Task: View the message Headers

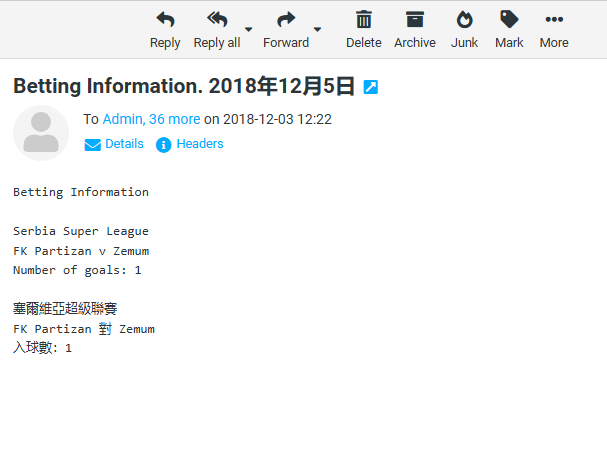Action: (x=190, y=144)
